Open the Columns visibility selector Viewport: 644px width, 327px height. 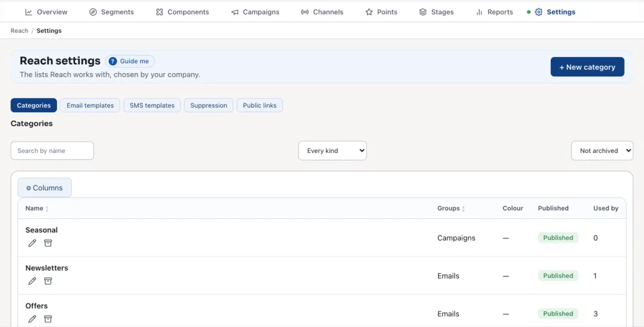(44, 187)
